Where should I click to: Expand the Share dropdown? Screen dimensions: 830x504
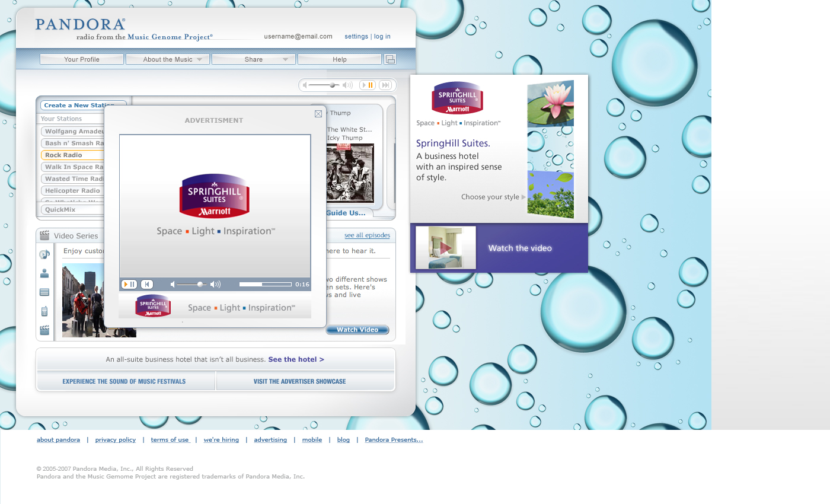[254, 59]
